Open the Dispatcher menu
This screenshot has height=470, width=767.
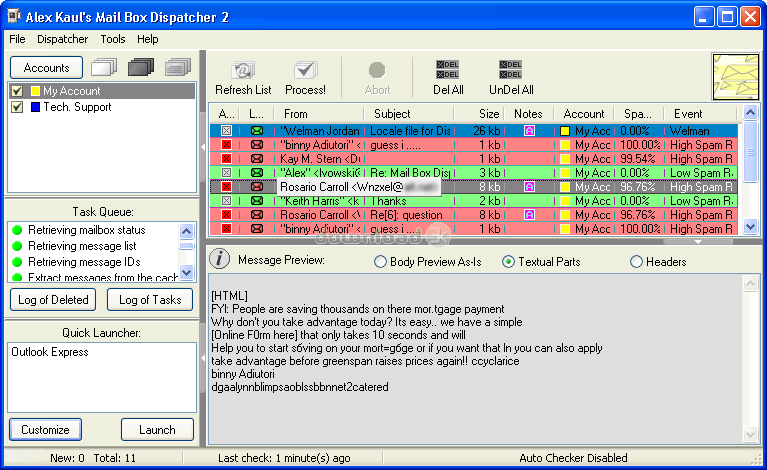(62, 39)
